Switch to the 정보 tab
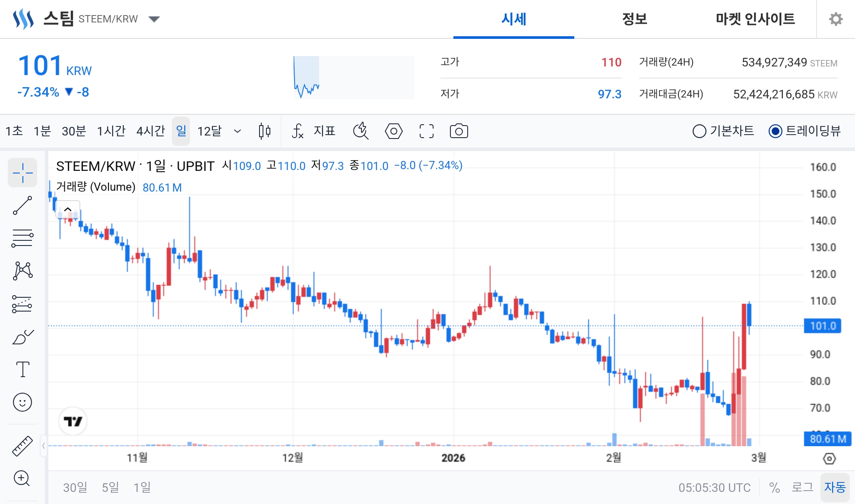 click(x=633, y=19)
